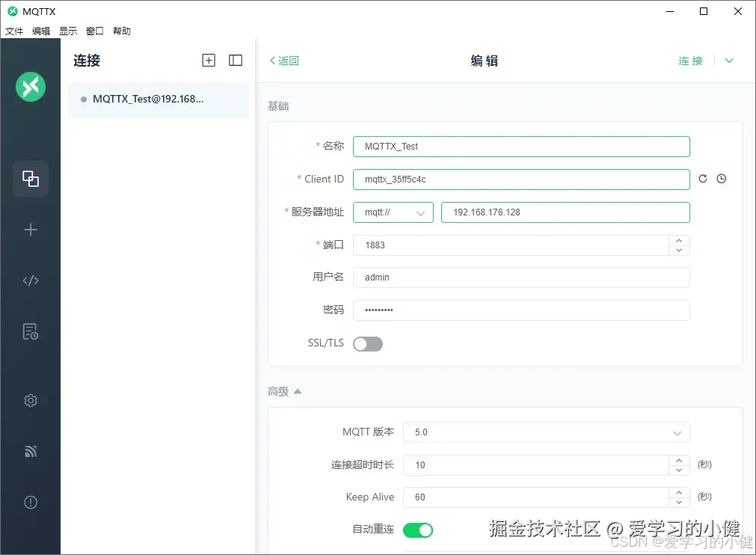Open the 帮助 menu
This screenshot has width=756, height=555.
122,31
